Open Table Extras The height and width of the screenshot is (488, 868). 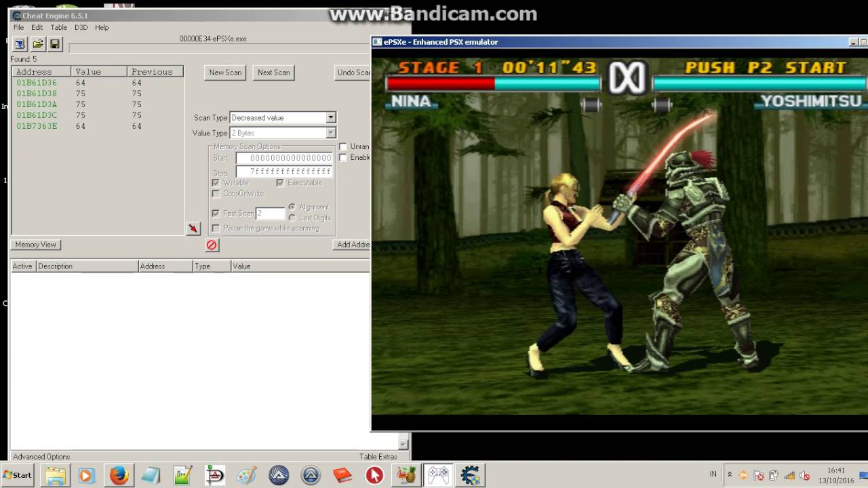pyautogui.click(x=378, y=457)
